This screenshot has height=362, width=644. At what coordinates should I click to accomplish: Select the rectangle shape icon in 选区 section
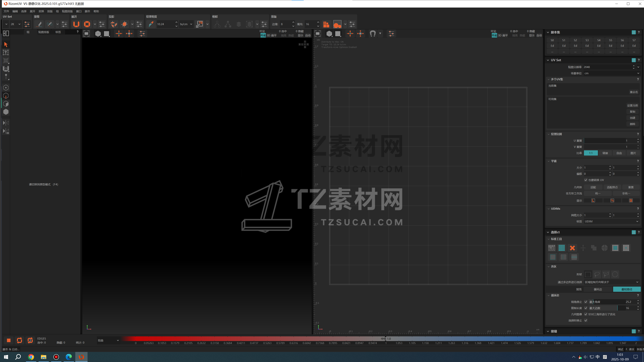click(x=588, y=274)
